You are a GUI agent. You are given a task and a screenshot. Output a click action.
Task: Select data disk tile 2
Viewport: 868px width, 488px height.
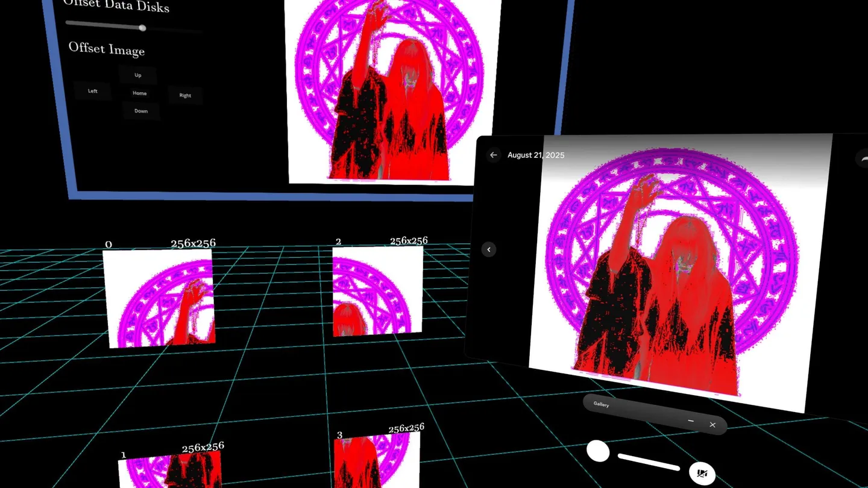tap(377, 292)
